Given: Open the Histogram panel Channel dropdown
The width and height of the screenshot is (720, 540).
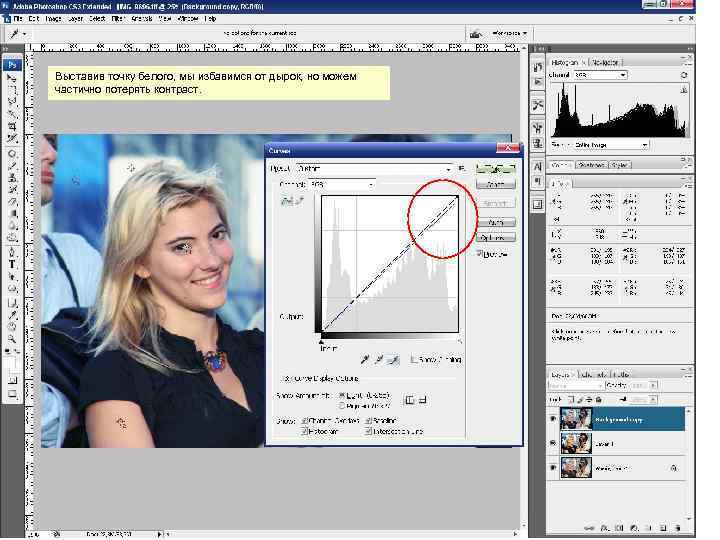Looking at the screenshot, I should (x=600, y=75).
